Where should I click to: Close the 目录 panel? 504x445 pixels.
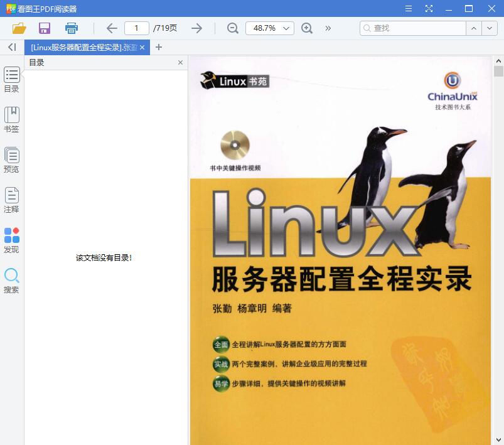180,62
